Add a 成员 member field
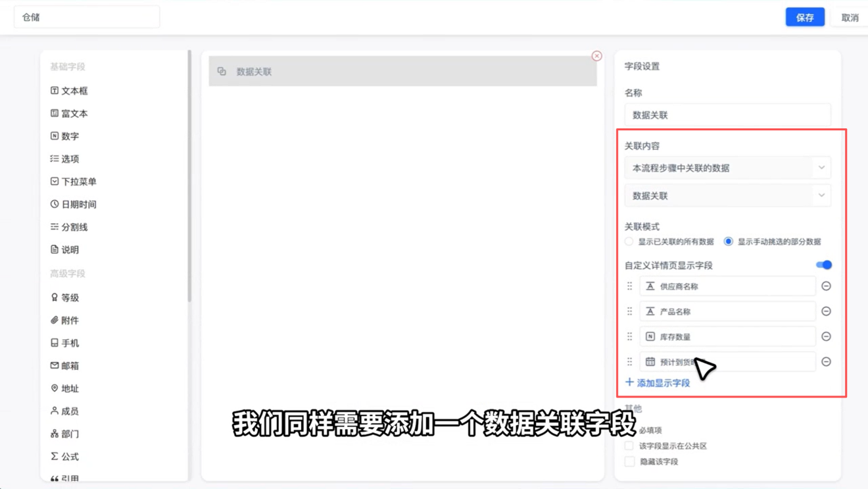Image resolution: width=868 pixels, height=489 pixels. (64, 411)
